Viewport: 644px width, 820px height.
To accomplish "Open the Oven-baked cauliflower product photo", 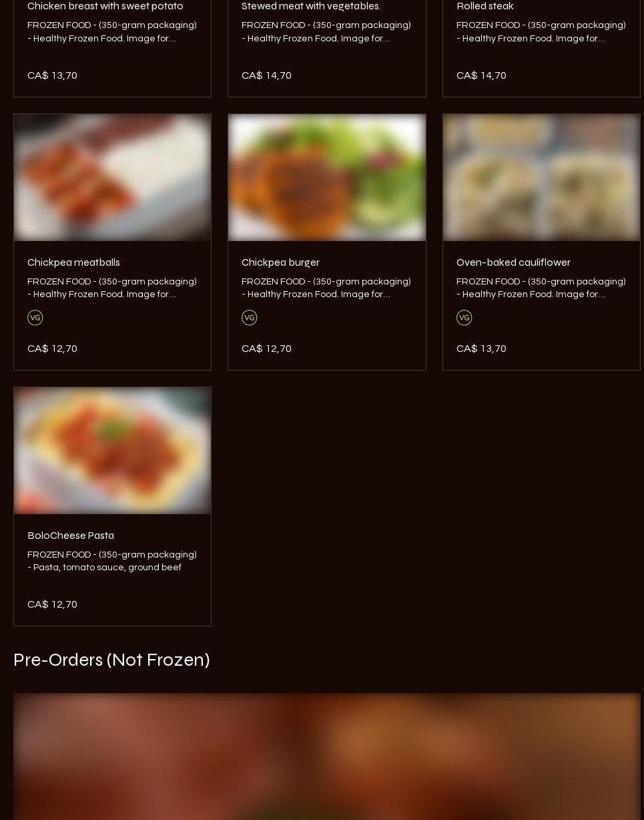I will tap(541, 177).
